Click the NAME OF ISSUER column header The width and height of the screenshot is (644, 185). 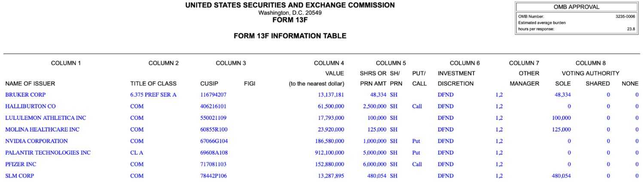(x=30, y=84)
